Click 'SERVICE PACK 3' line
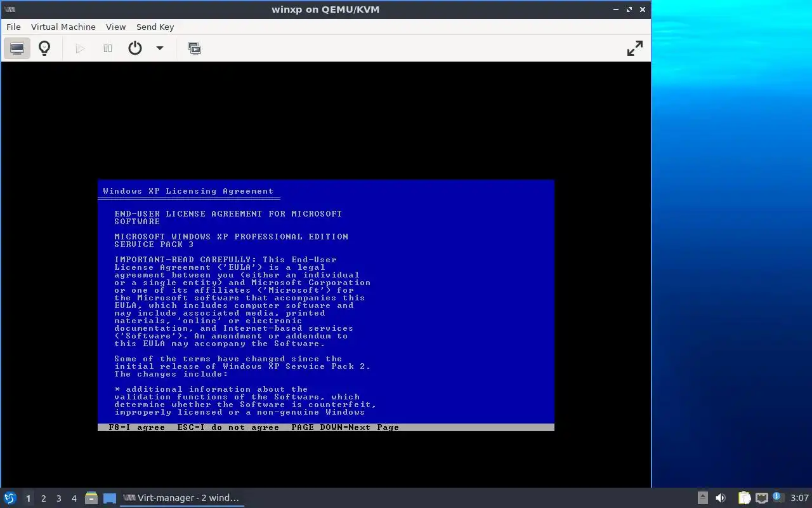 (x=154, y=244)
